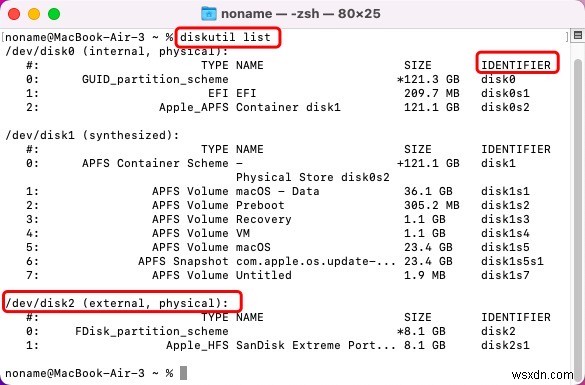The height and width of the screenshot is (385, 585).
Task: Click the 'disk1s3' identifier
Action: click(x=505, y=219)
